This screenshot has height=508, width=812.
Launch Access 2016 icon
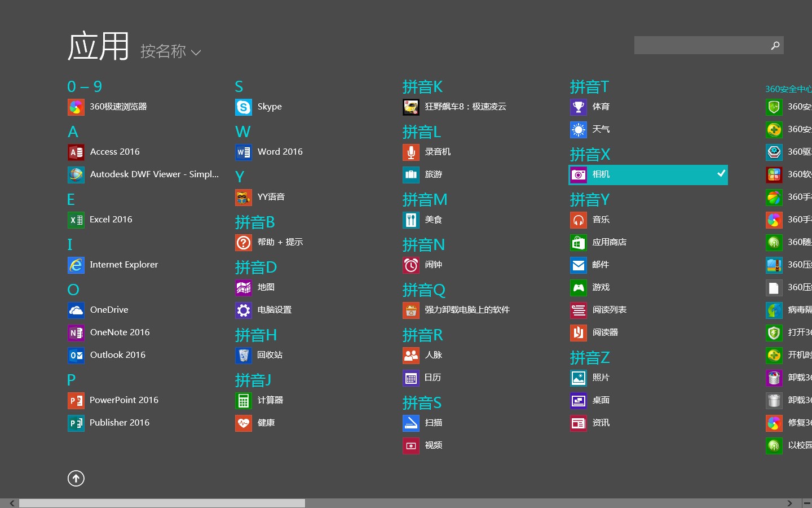76,152
